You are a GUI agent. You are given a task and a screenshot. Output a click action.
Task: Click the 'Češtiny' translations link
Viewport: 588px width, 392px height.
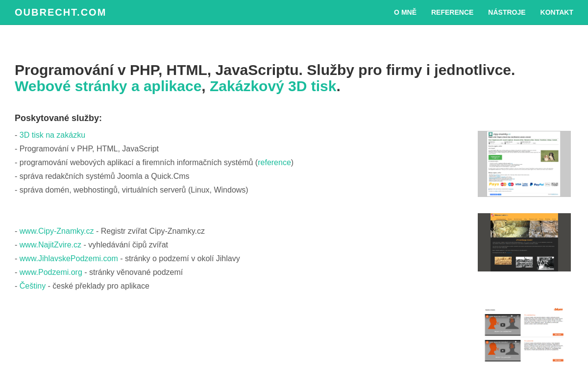(32, 286)
